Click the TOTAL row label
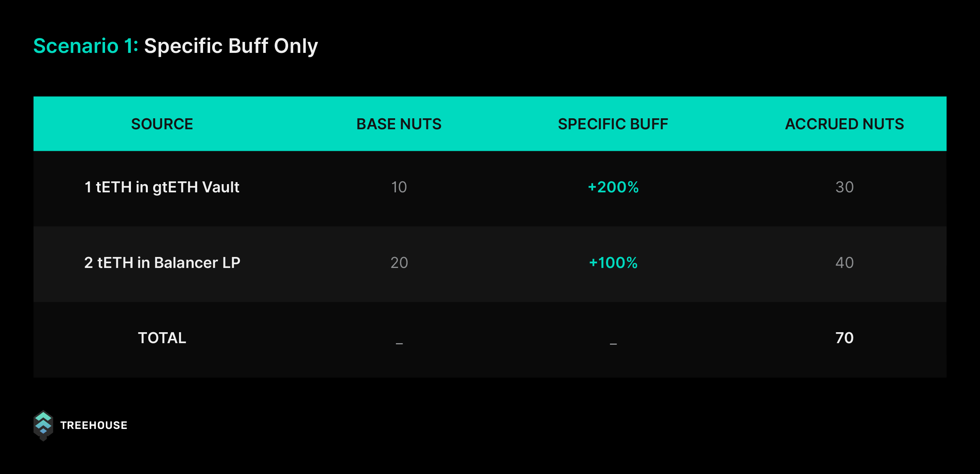Image resolution: width=980 pixels, height=474 pixels. click(x=162, y=338)
